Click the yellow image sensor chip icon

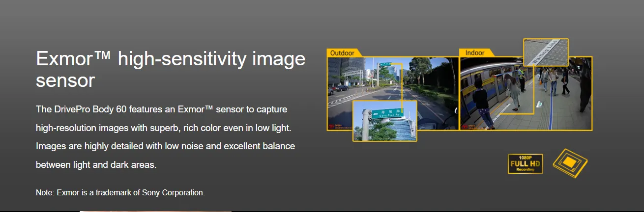tap(570, 162)
